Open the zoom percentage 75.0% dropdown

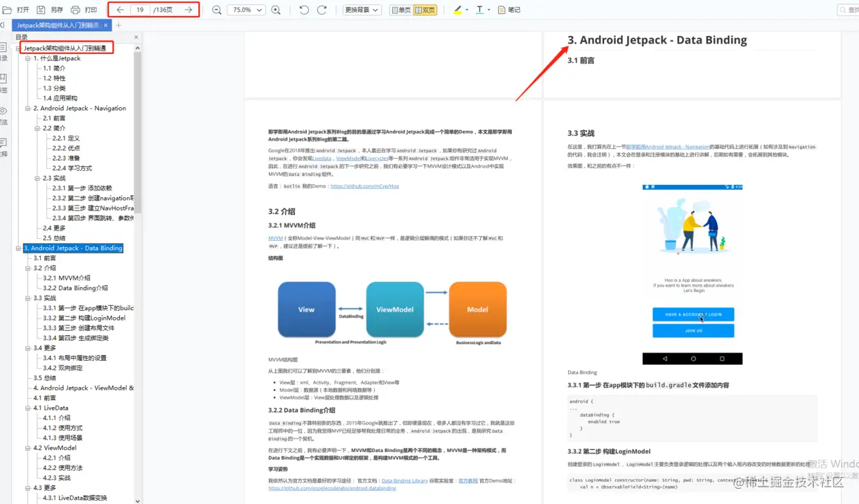coord(247,10)
